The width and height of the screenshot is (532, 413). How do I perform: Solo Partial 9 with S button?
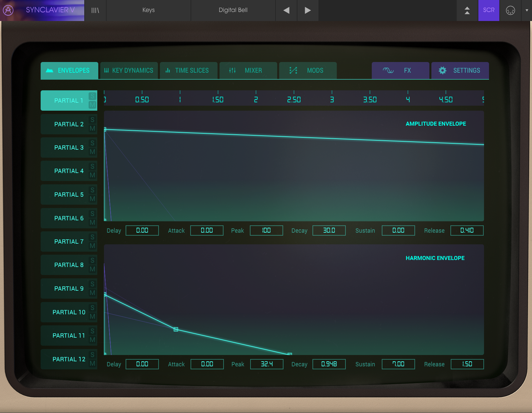coord(93,284)
